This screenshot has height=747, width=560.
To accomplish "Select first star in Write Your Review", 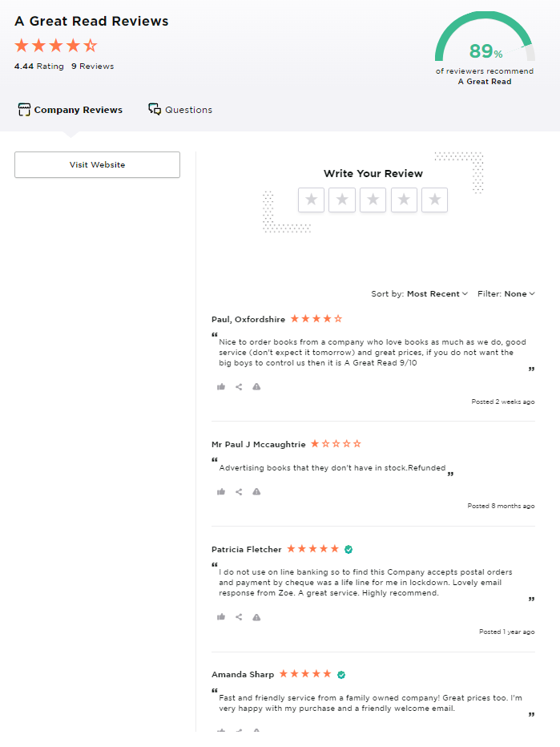I will [x=311, y=200].
